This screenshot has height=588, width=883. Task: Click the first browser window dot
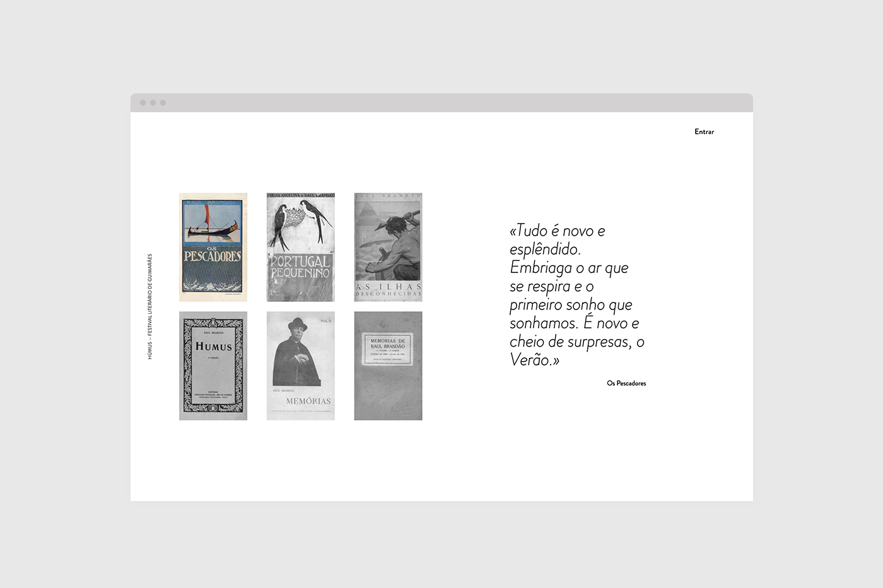[143, 103]
